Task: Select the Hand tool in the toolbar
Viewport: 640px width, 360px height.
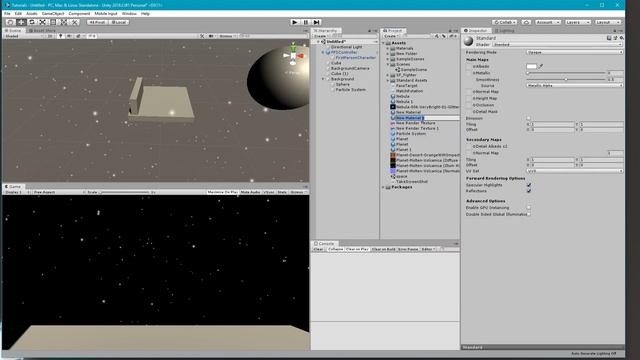Action: [x=11, y=22]
